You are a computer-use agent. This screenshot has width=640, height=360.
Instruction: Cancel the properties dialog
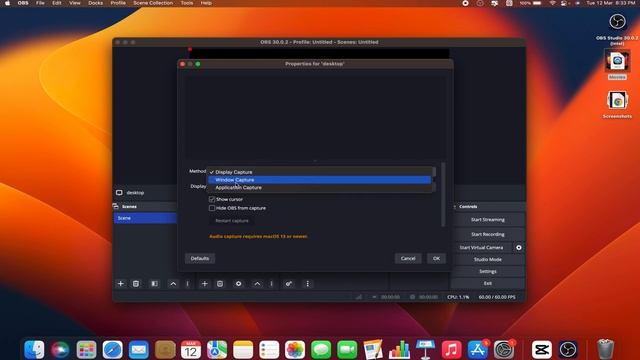point(408,258)
